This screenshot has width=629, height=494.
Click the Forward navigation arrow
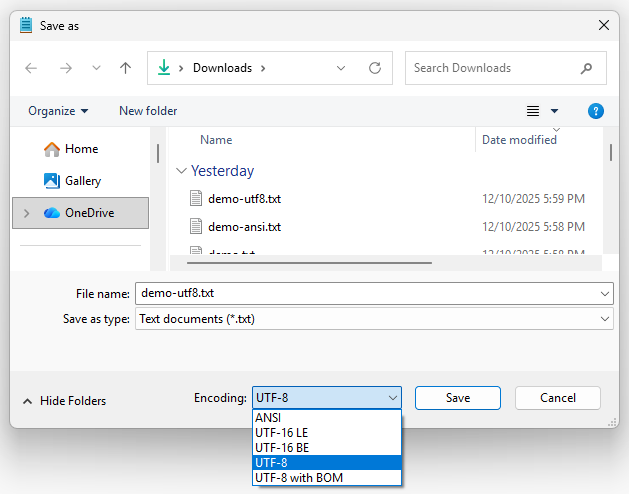(x=65, y=68)
